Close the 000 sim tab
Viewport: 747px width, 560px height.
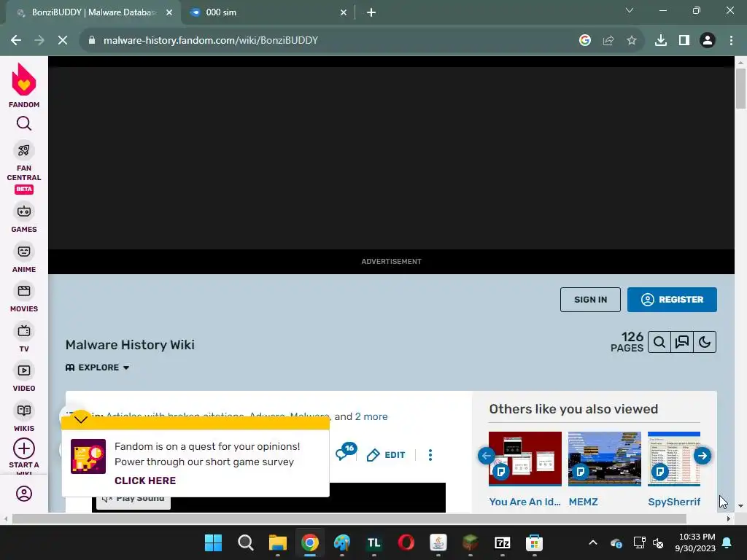(x=344, y=12)
